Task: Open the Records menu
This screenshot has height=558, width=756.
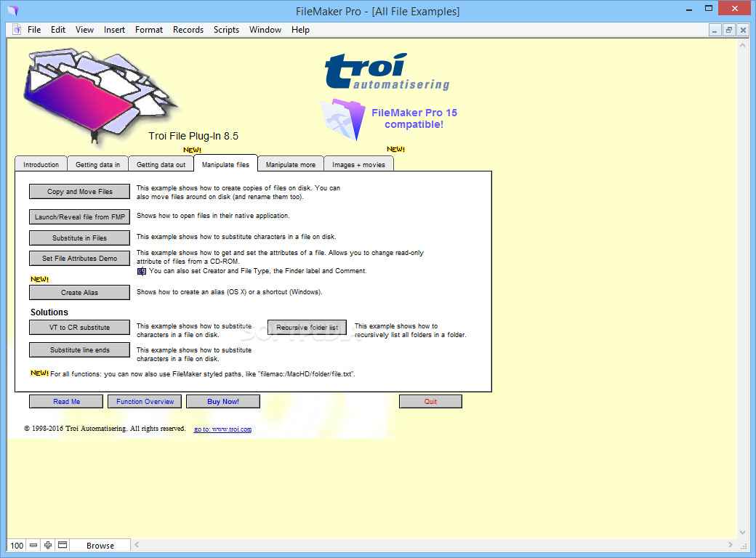Action: 188,29
